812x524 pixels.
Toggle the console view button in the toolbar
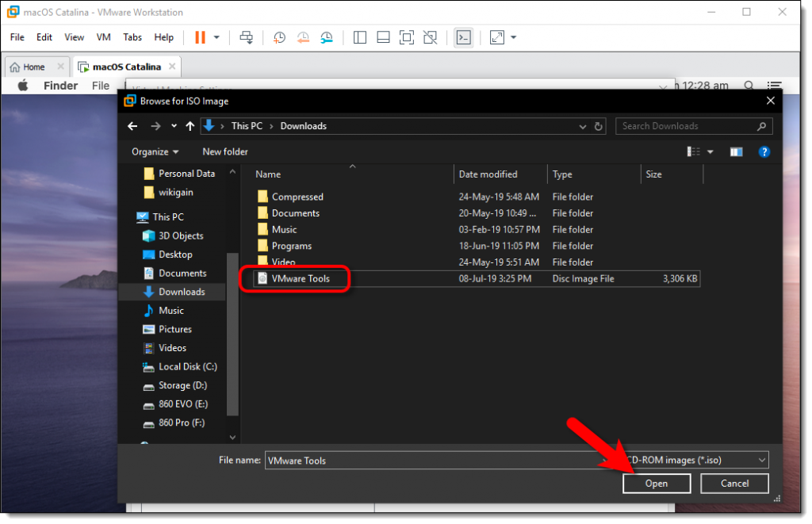(463, 36)
